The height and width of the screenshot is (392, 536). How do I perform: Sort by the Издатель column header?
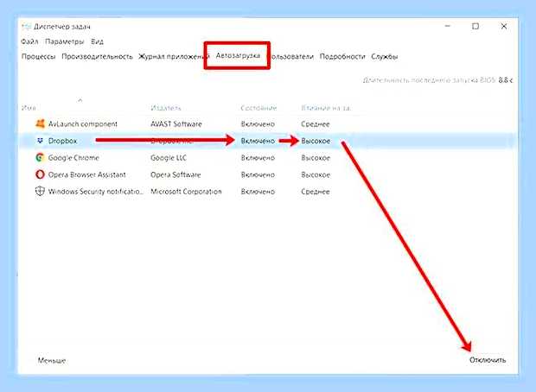(166, 108)
